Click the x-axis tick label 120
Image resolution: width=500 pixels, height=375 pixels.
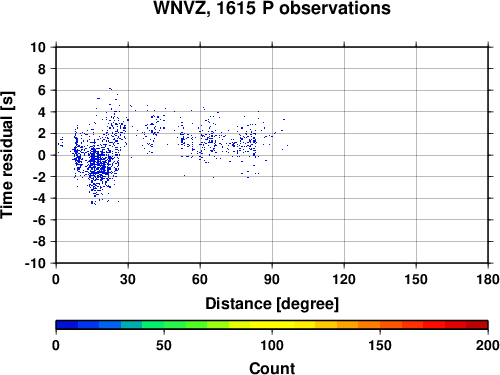pos(344,279)
